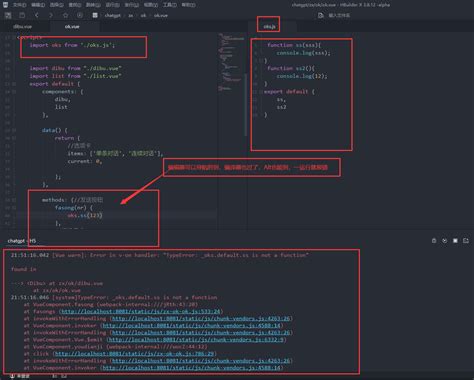Image resolution: width=474 pixels, height=380 pixels.
Task: Collapse the export default block in oks.js
Action: [261, 92]
